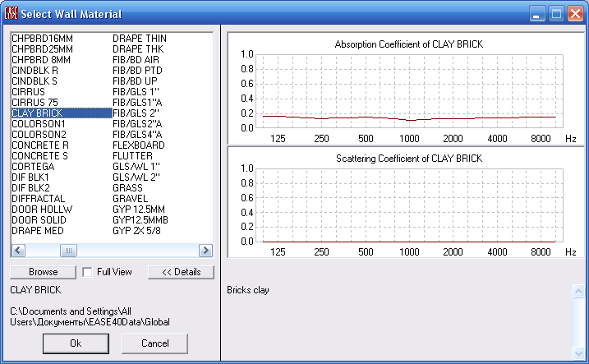Viewport: 589px width, 364px height.
Task: Pick DRAPE THIN from the list
Action: pos(140,39)
